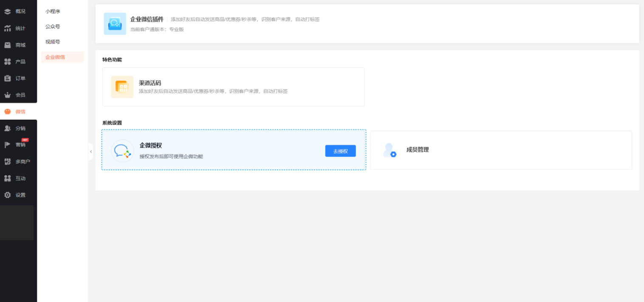The width and height of the screenshot is (644, 302).
Task: Click the 订单 orders icon
Action: [8, 78]
